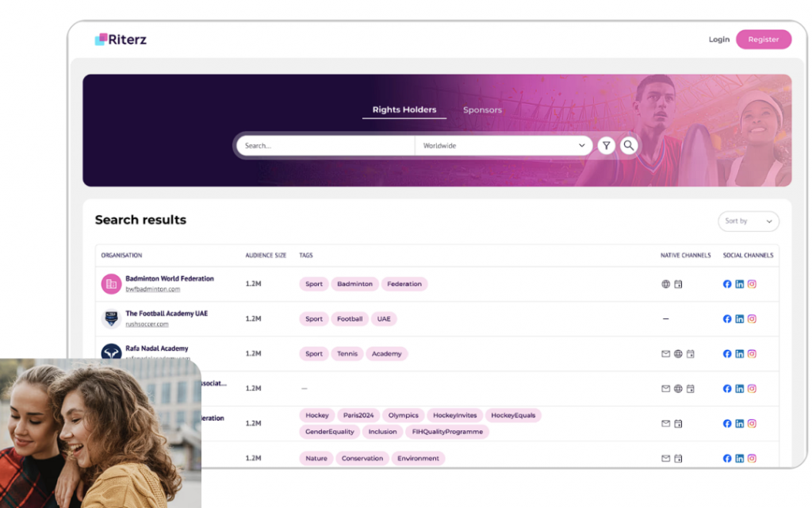Open the bwfbadminton.com link
812x508 pixels.
point(153,289)
